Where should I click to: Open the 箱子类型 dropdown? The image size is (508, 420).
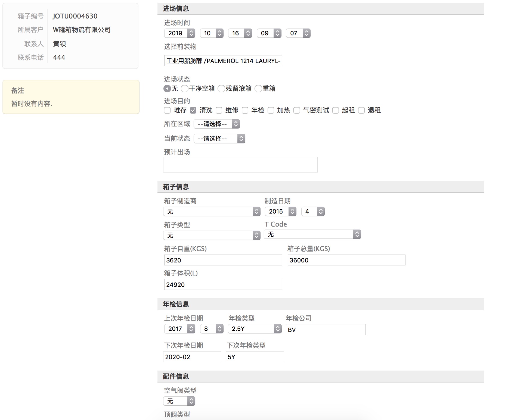(212, 235)
